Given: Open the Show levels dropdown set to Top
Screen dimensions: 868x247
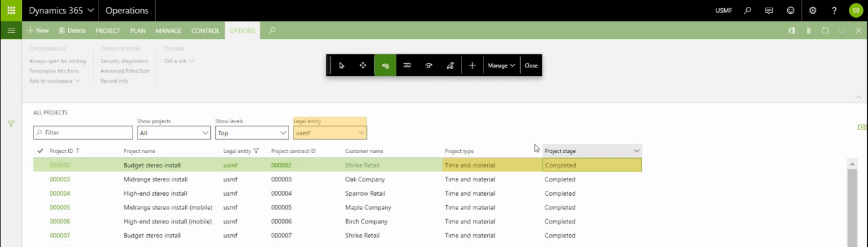Looking at the screenshot, I should pyautogui.click(x=252, y=133).
